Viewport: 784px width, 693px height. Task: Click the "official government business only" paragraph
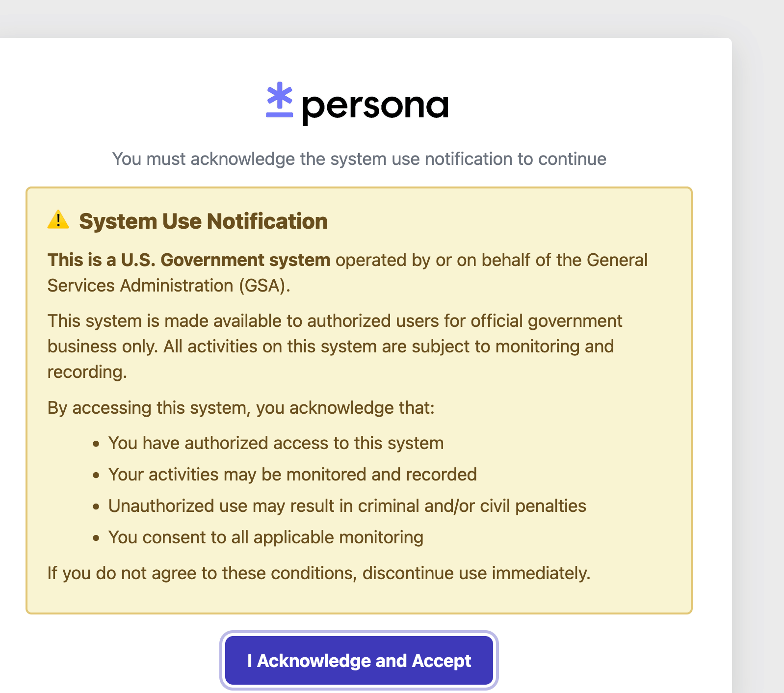[335, 321]
